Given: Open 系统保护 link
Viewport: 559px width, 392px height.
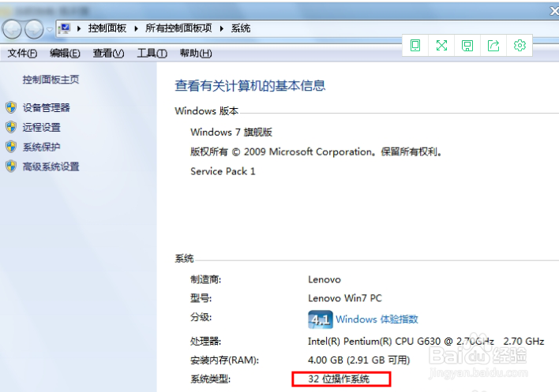Looking at the screenshot, I should (x=41, y=147).
